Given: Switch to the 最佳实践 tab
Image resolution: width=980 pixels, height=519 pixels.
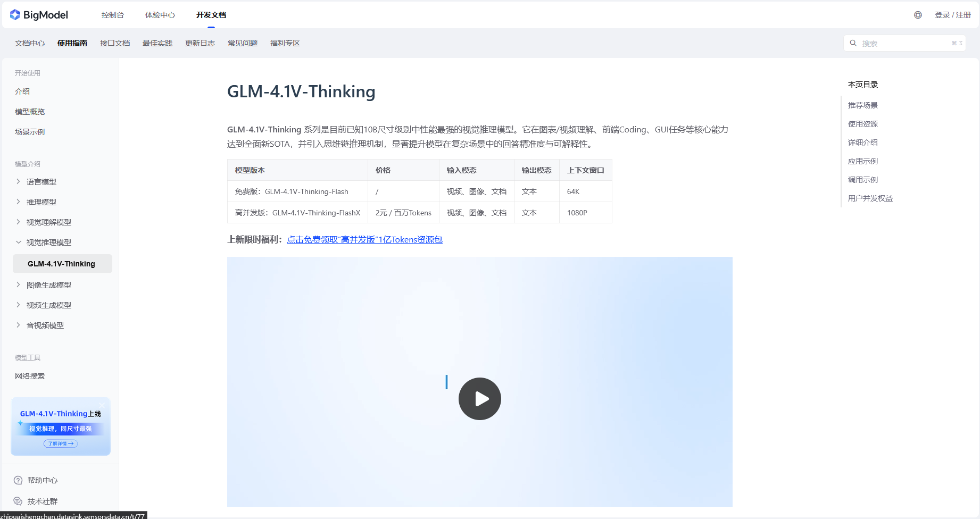Looking at the screenshot, I should (157, 43).
